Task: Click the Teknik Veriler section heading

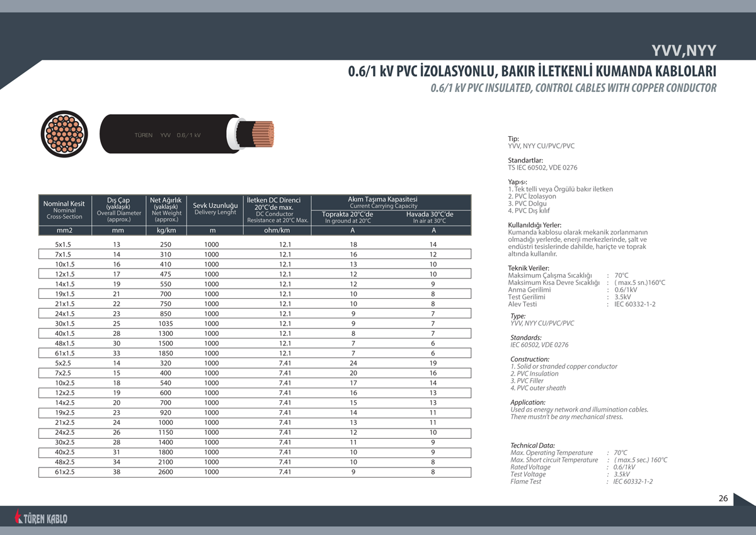Action: [528, 268]
